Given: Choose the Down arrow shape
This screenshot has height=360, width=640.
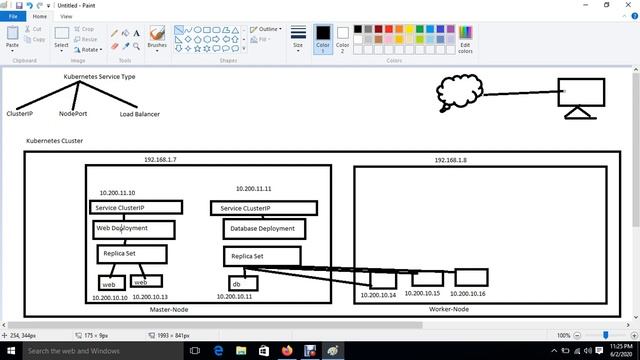Looking at the screenshot, I should pos(179,49).
